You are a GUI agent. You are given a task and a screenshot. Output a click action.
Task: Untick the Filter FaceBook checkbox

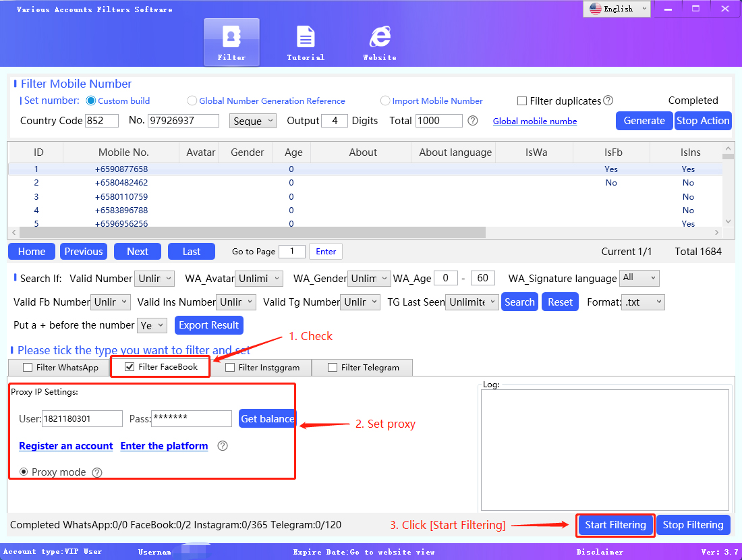coord(130,367)
